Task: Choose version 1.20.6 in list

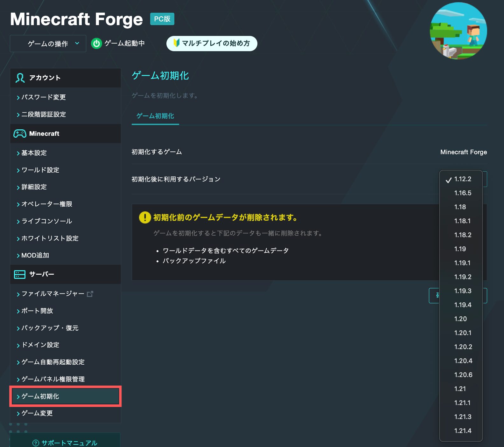Action: (x=461, y=375)
